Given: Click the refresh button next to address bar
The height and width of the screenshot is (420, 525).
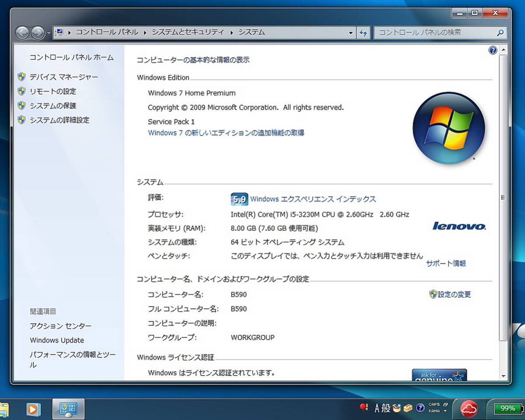Looking at the screenshot, I should tap(363, 33).
